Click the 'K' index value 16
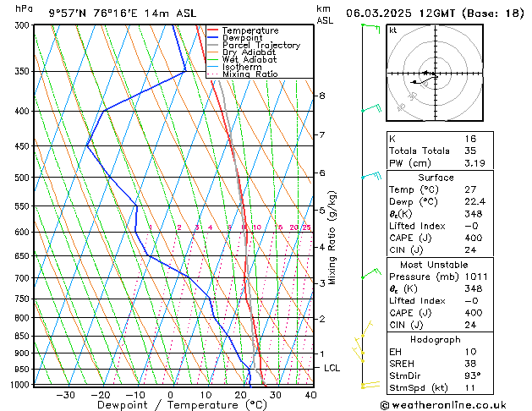The image size is (532, 411). [x=470, y=139]
